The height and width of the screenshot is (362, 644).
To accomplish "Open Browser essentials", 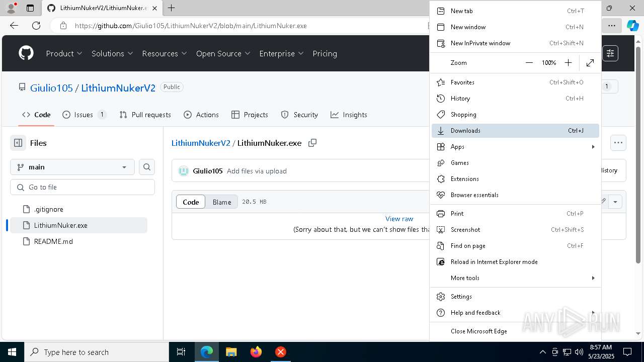I will [515, 195].
